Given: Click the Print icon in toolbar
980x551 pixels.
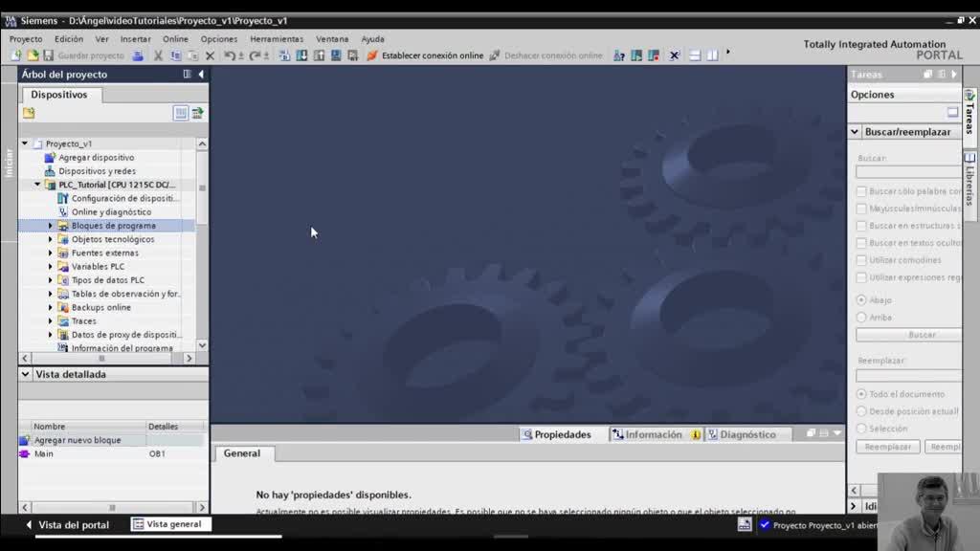Looking at the screenshot, I should click(x=138, y=55).
